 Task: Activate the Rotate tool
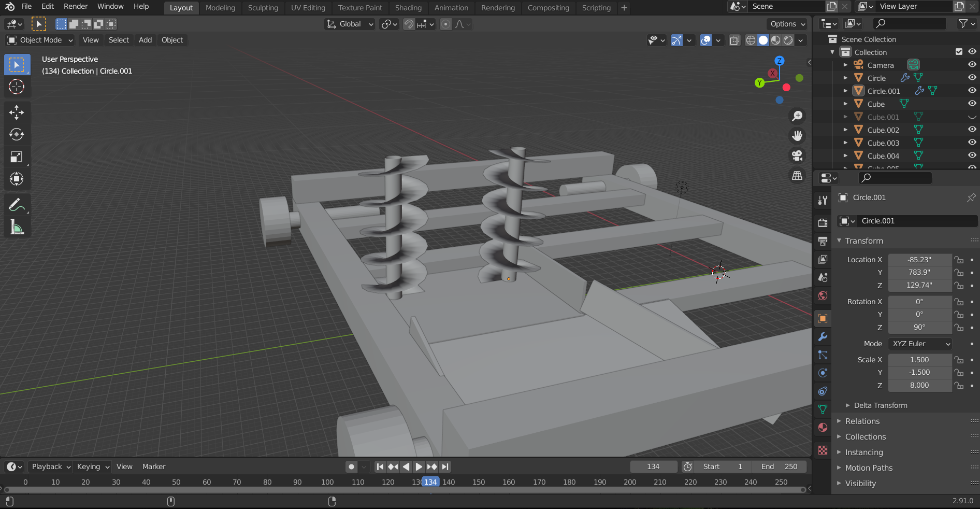pyautogui.click(x=17, y=135)
